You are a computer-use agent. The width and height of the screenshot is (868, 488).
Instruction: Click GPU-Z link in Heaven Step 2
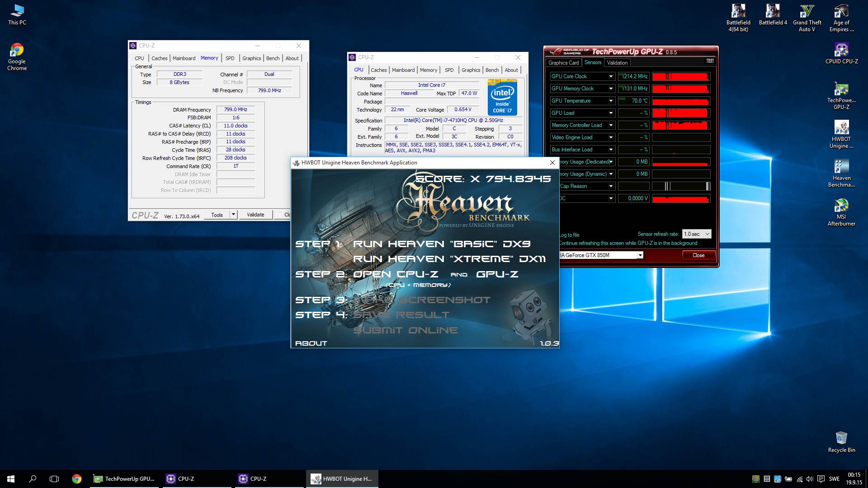coord(497,274)
